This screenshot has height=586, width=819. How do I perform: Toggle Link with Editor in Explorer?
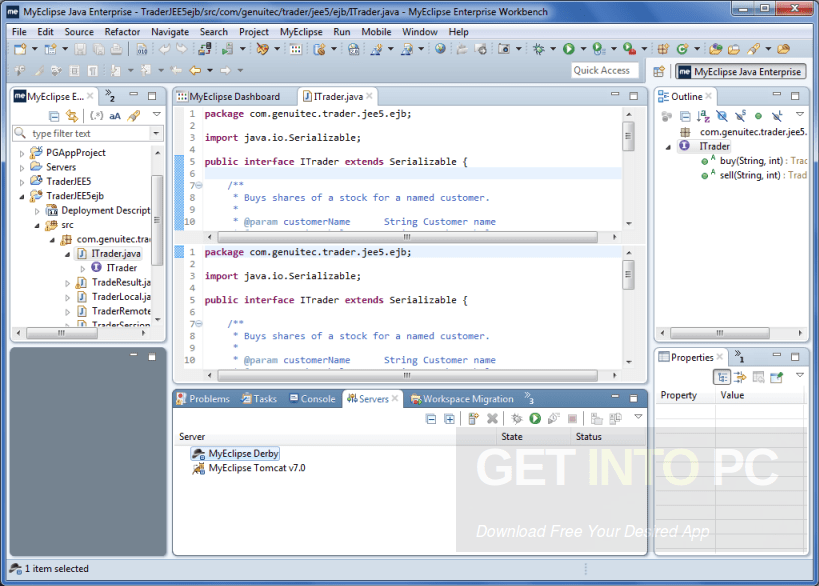pyautogui.click(x=72, y=116)
